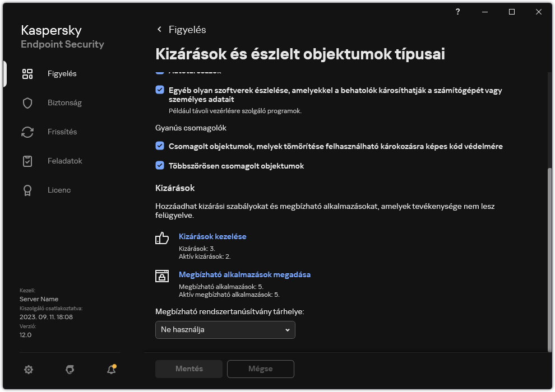The image size is (555, 392).
Task: Open the Biztonság shield icon
Action: pyautogui.click(x=27, y=102)
